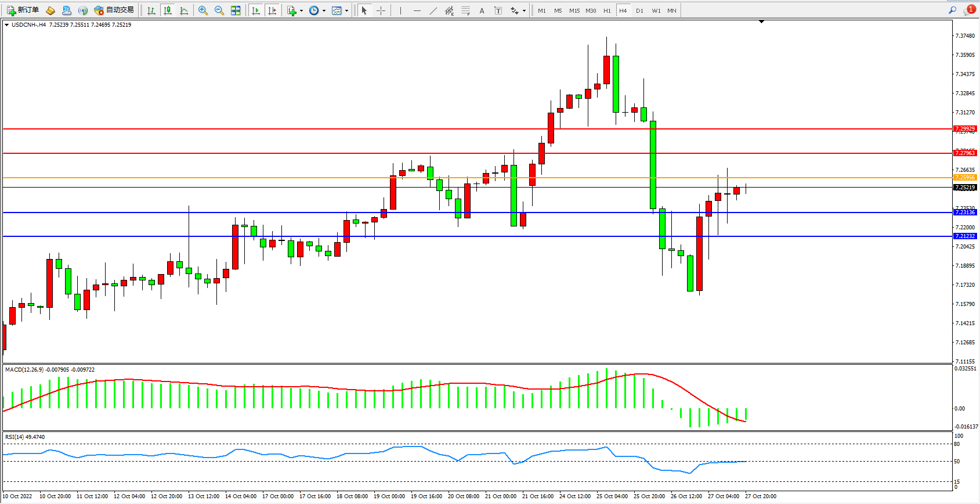Select the draw horizontal line tool
The image size is (980, 504).
[x=417, y=10]
